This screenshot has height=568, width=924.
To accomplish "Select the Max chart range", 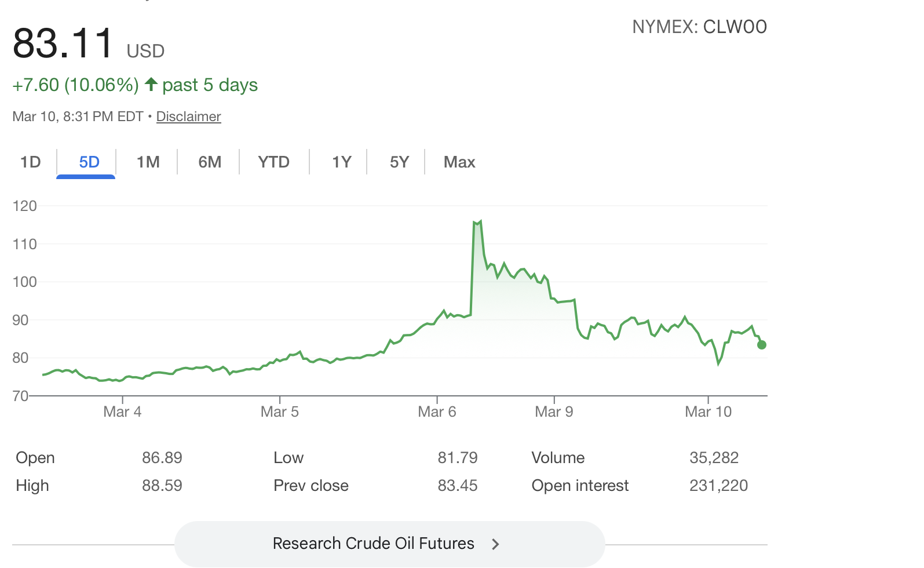I will 459,162.
